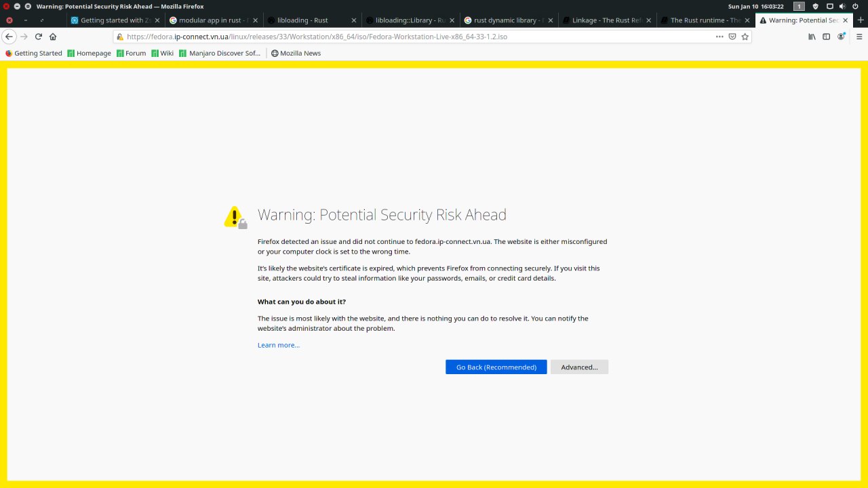Open a new tab with plus
The image size is (868, 488).
859,20
